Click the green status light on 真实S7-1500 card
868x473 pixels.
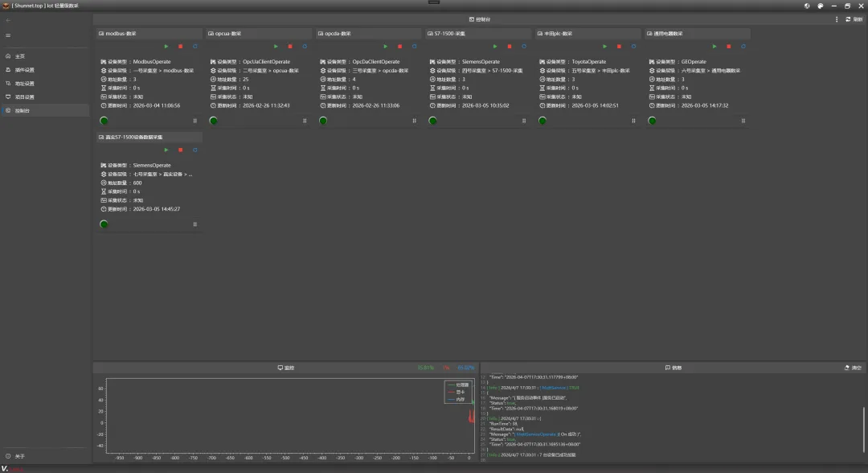pos(104,224)
